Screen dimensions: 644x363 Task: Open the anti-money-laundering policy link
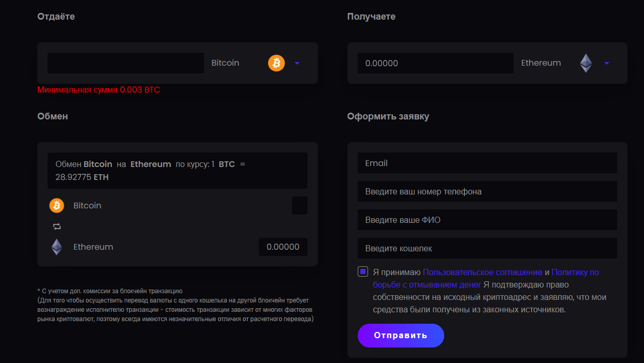pos(575,272)
